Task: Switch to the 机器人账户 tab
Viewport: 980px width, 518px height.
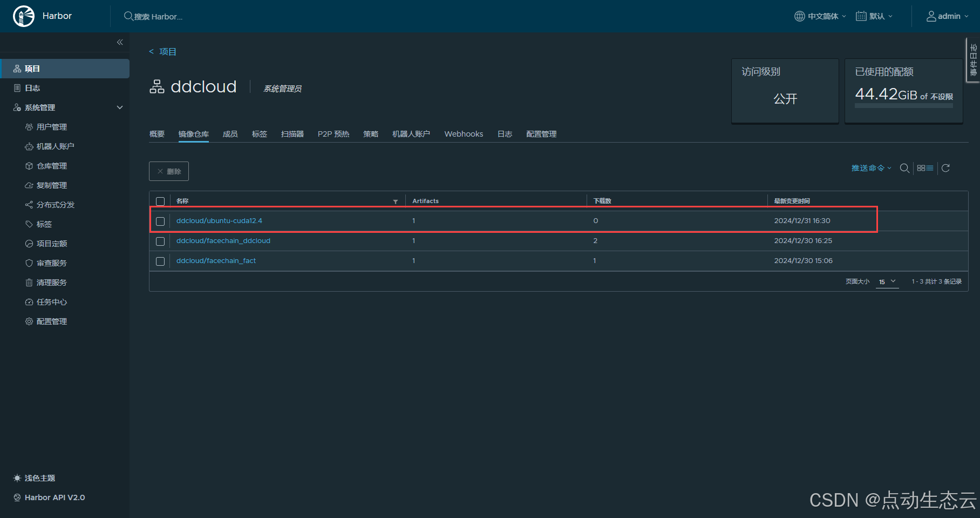Action: coord(411,134)
